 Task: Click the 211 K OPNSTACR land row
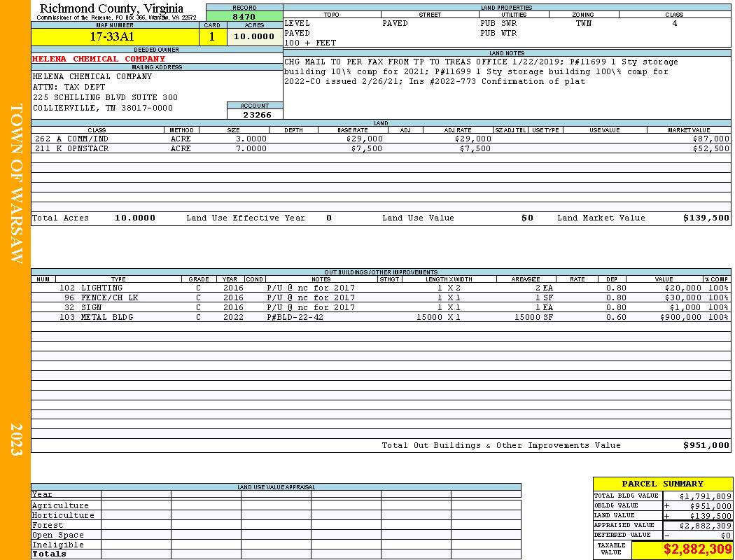pos(381,148)
